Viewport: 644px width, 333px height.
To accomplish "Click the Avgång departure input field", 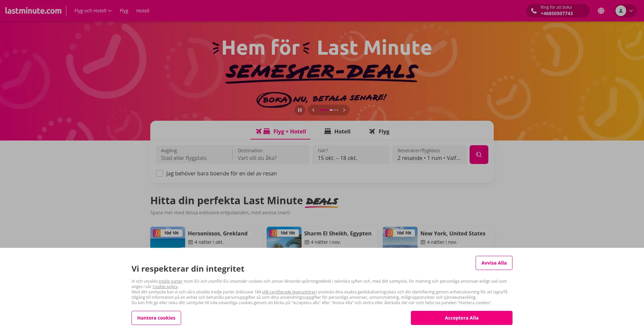I will [x=194, y=155].
